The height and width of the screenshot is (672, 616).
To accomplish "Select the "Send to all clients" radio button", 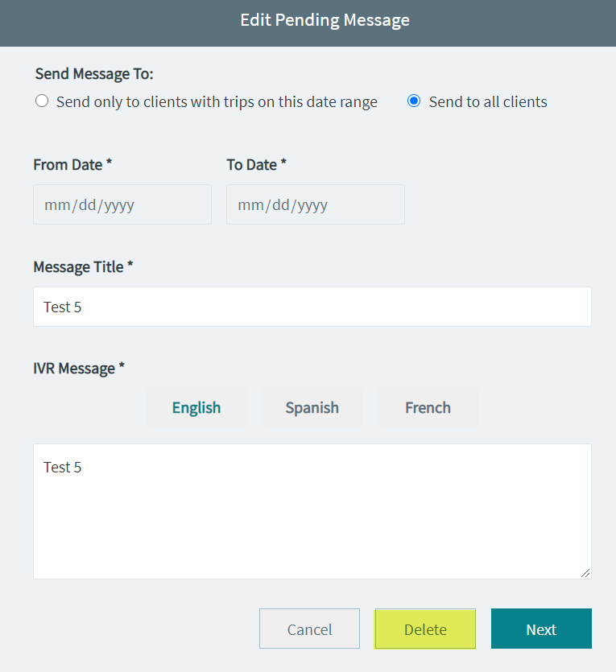I will coord(413,101).
